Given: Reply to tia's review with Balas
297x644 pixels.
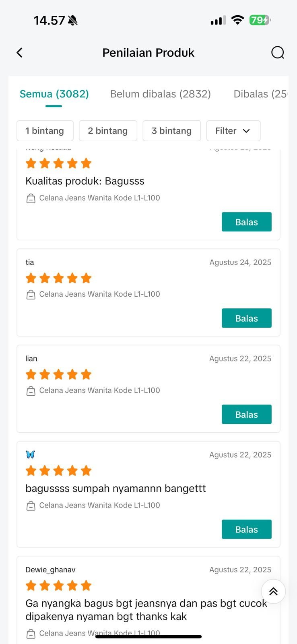Looking at the screenshot, I should [x=246, y=318].
